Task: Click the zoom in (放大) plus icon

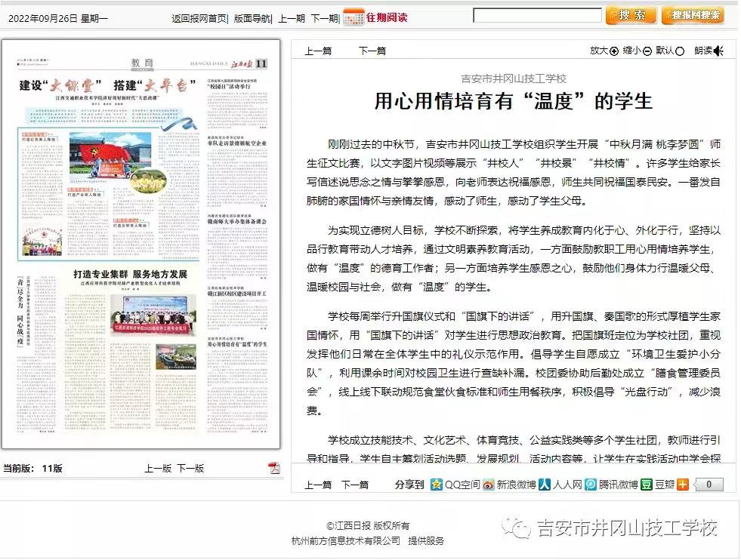Action: pos(614,51)
